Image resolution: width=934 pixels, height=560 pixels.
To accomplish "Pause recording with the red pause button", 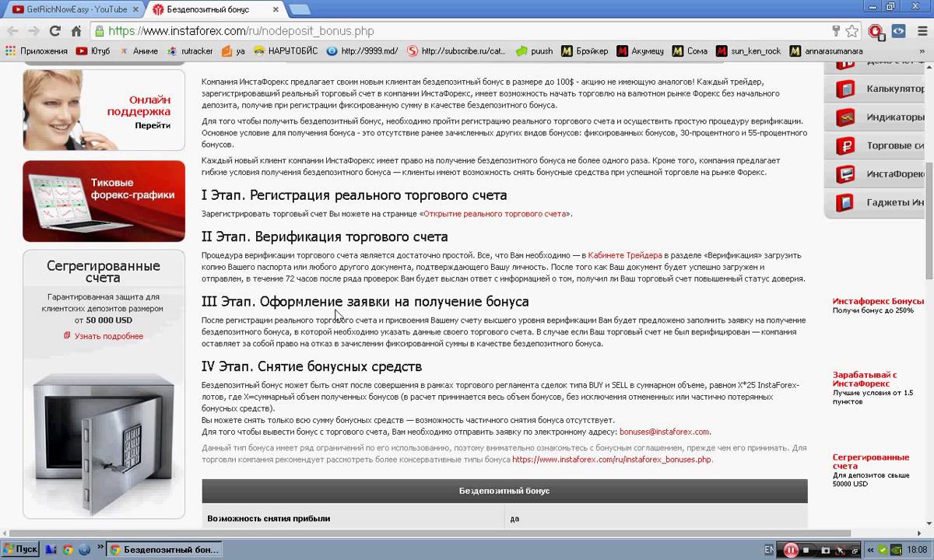I will [x=791, y=550].
